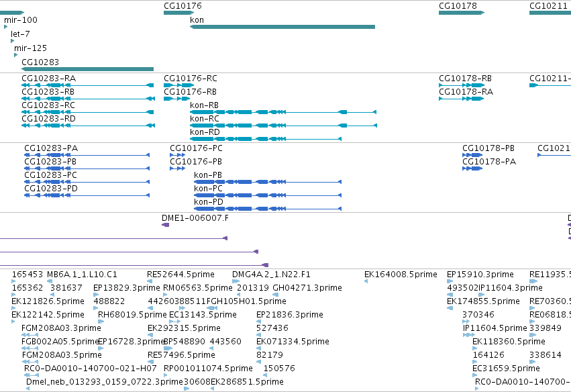The image size is (571, 392).
Task: Open the CG10283-PD protein label
Action: click(51, 189)
